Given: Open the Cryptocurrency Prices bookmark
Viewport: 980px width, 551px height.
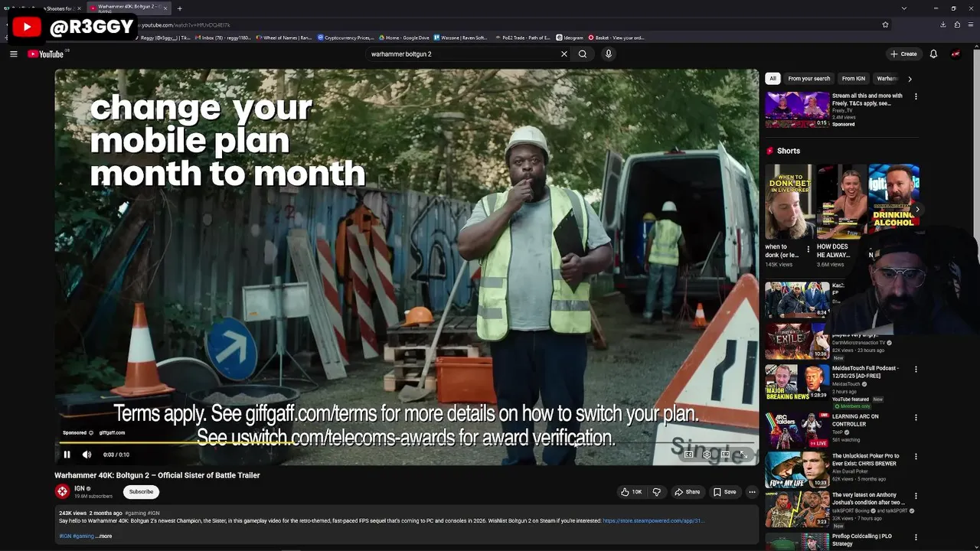Looking at the screenshot, I should pyautogui.click(x=345, y=37).
